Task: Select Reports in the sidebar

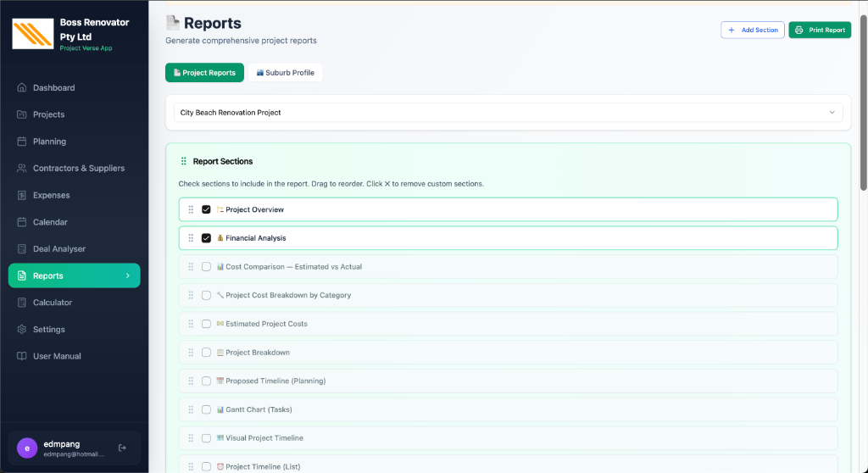Action: [75, 275]
